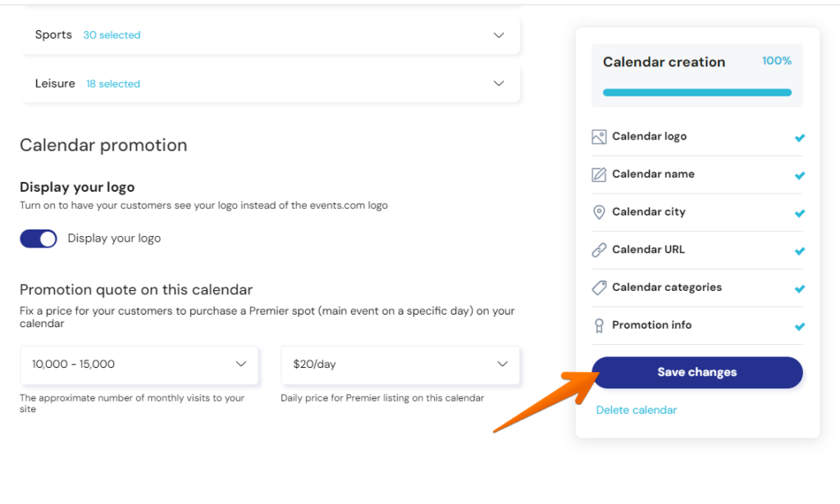Click the checkmark beside Calendar logo
The width and height of the screenshot is (840, 504).
[799, 138]
